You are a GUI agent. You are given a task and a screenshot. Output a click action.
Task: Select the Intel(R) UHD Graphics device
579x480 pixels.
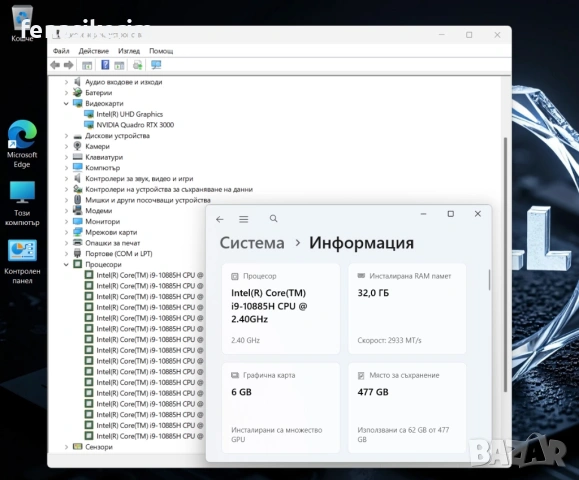(x=129, y=114)
